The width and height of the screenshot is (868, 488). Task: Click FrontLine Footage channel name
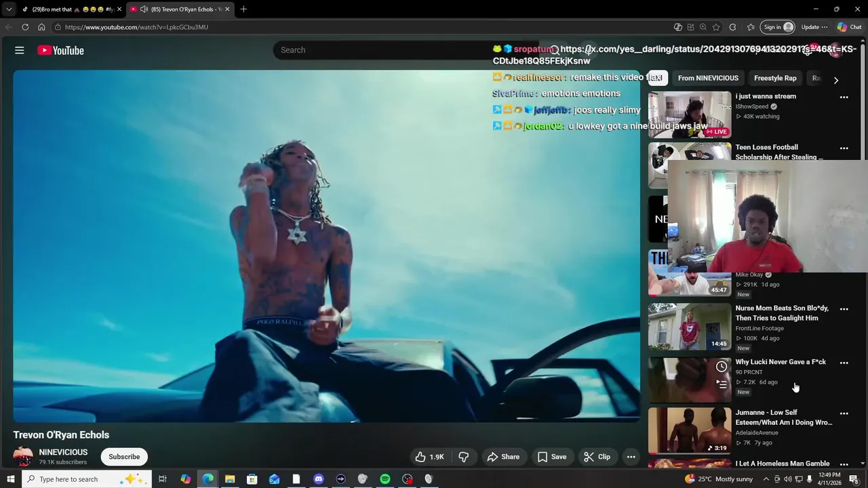click(759, 329)
